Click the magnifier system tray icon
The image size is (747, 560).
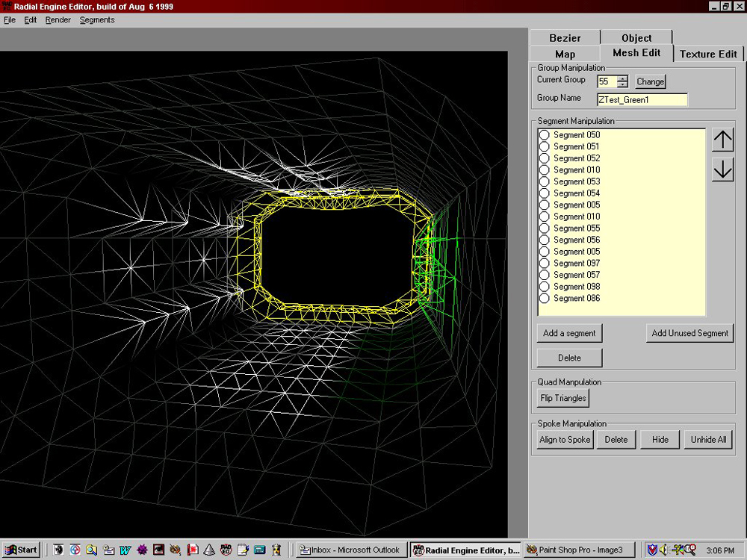point(689,550)
